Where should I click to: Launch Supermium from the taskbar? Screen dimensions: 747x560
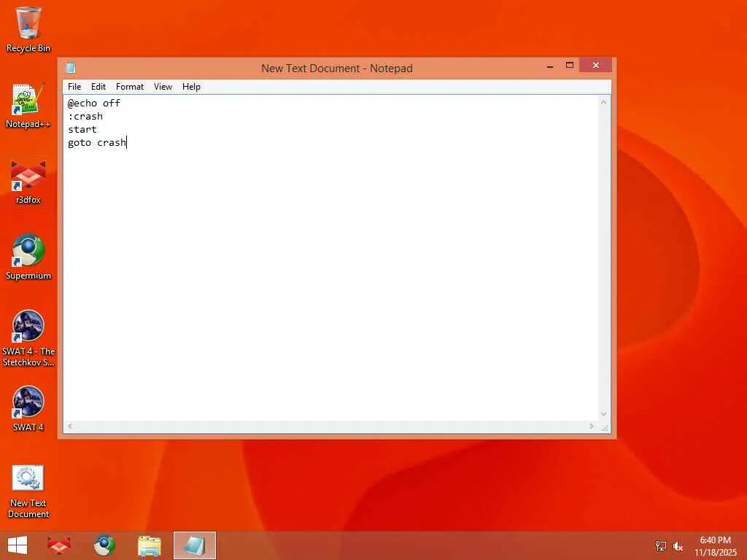(104, 545)
